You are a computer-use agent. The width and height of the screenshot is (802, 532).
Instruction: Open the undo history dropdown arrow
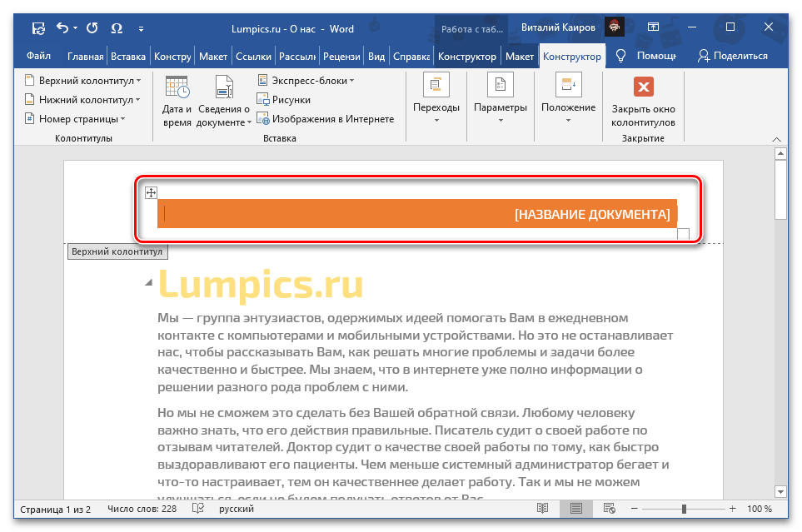75,28
